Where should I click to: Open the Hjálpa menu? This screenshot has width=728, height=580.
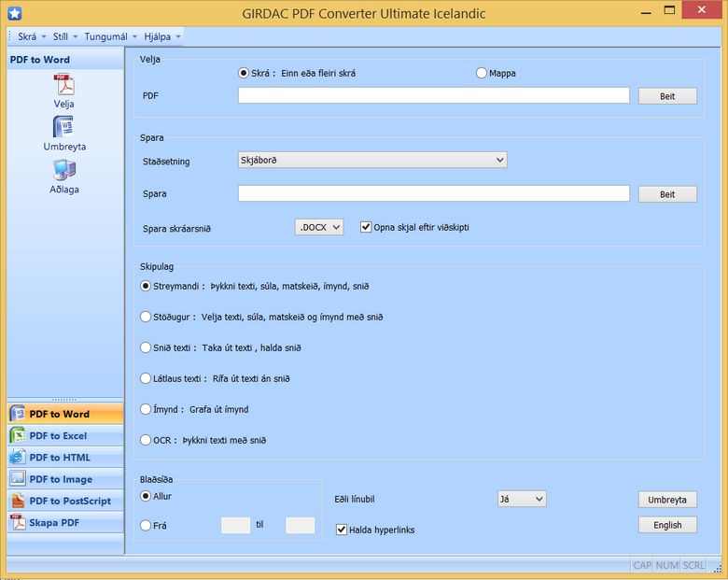[161, 36]
